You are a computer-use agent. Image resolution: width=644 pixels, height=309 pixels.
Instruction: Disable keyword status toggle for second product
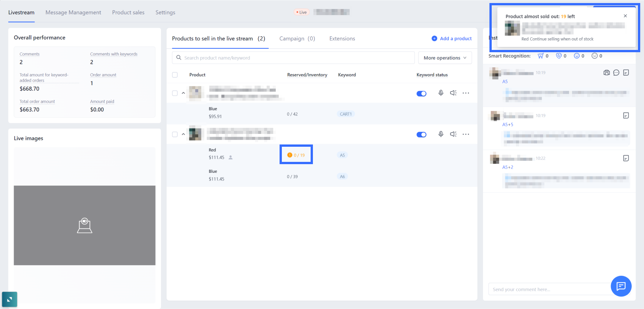click(421, 135)
